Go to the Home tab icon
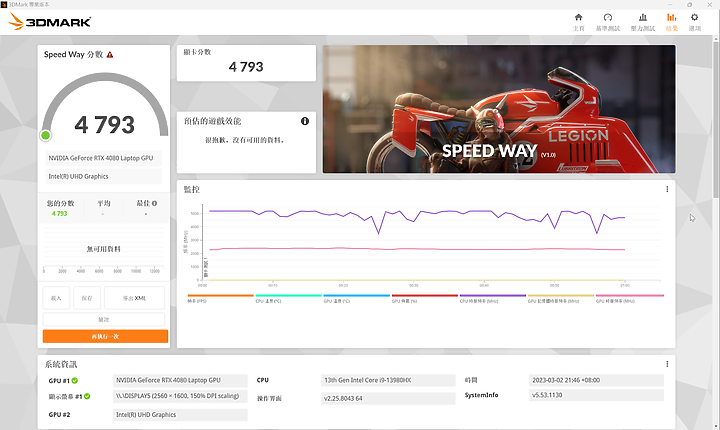 (579, 17)
